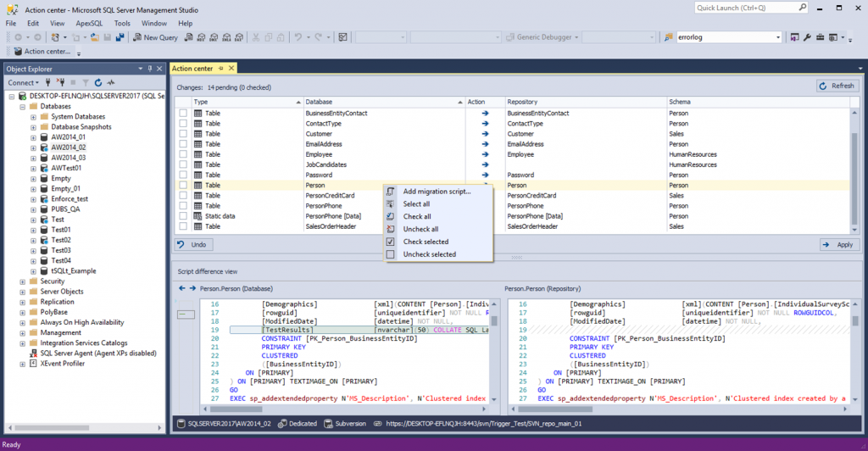The height and width of the screenshot is (451, 868).
Task: Check the BusinessEntityContact table checkbox
Action: [183, 114]
